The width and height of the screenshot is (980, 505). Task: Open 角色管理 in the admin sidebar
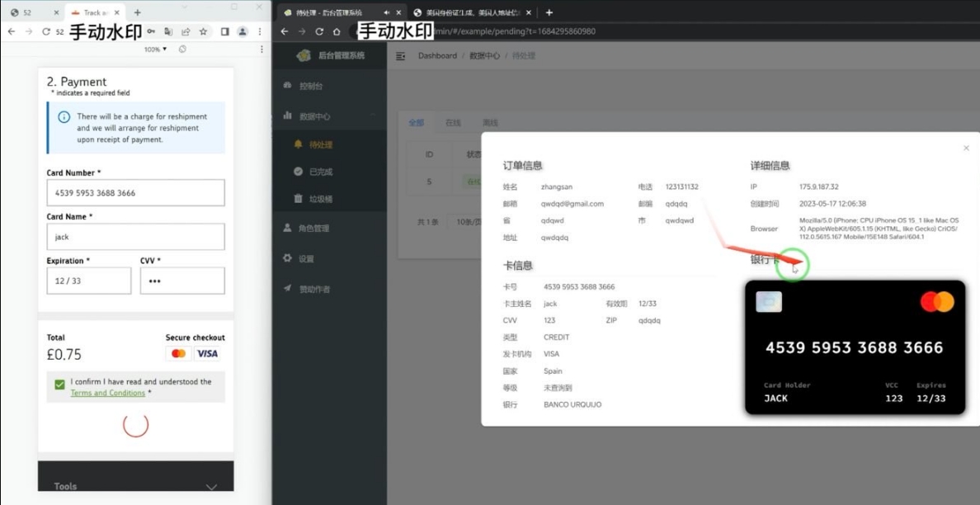[330, 228]
